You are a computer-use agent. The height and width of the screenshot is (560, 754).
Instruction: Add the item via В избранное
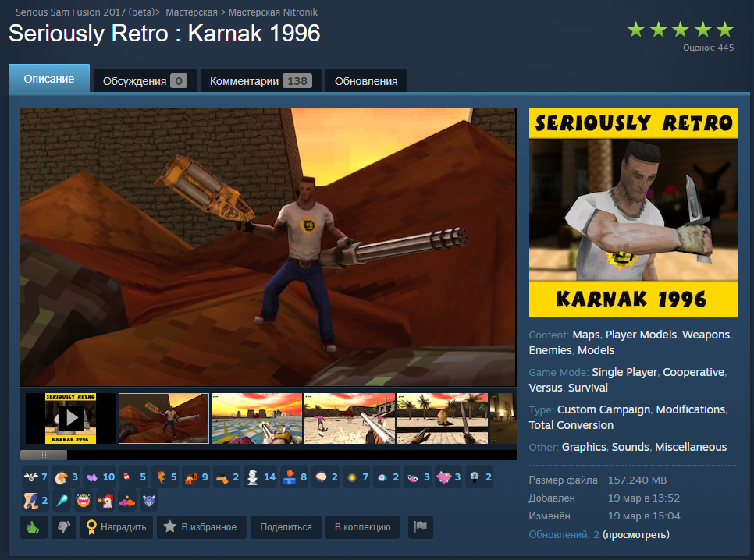tap(201, 527)
